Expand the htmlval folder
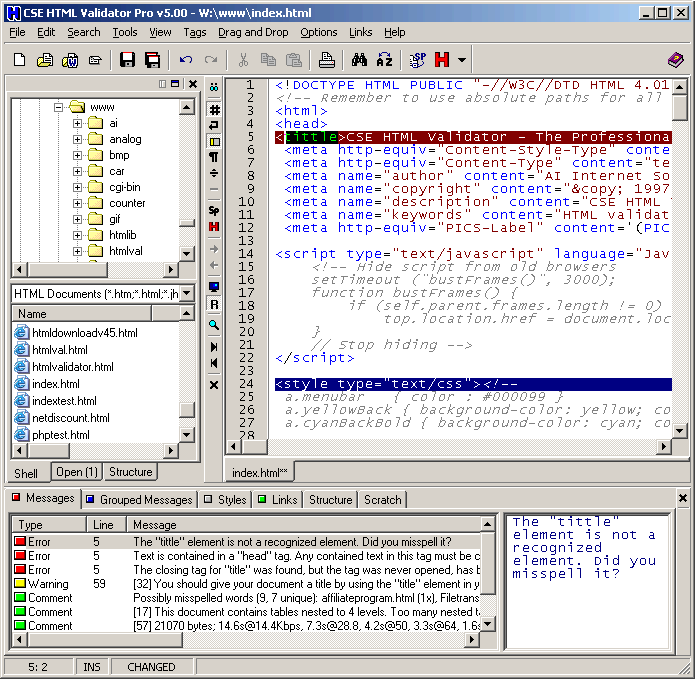This screenshot has width=695, height=679. 78,251
